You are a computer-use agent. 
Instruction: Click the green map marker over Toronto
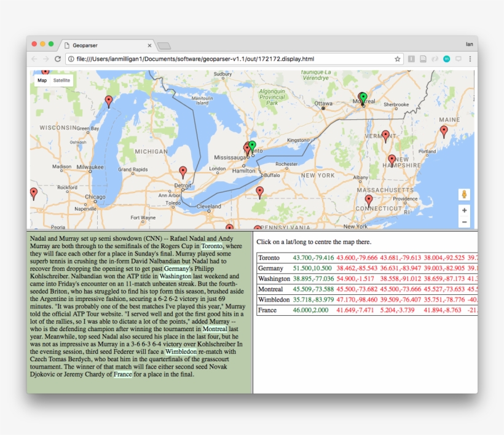pyautogui.click(x=252, y=146)
